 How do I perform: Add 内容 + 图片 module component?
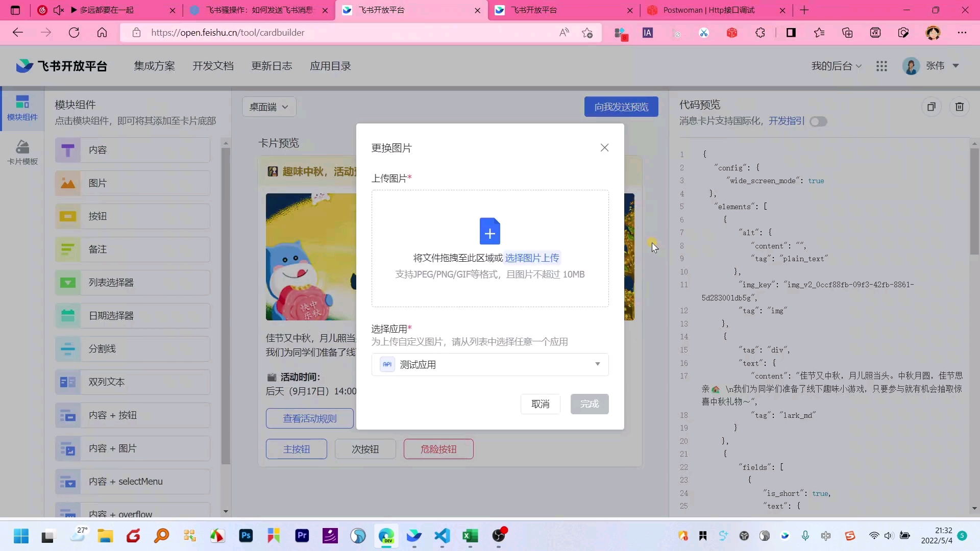coord(133,448)
